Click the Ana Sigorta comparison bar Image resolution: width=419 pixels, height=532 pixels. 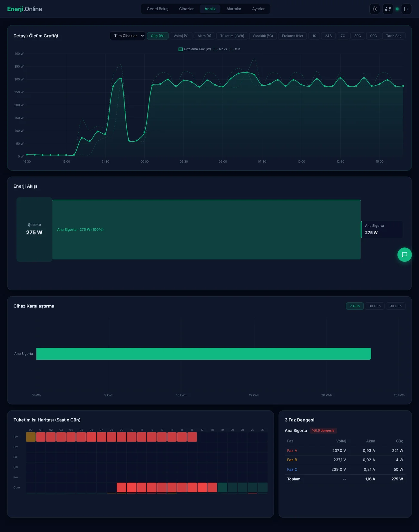[x=203, y=354]
